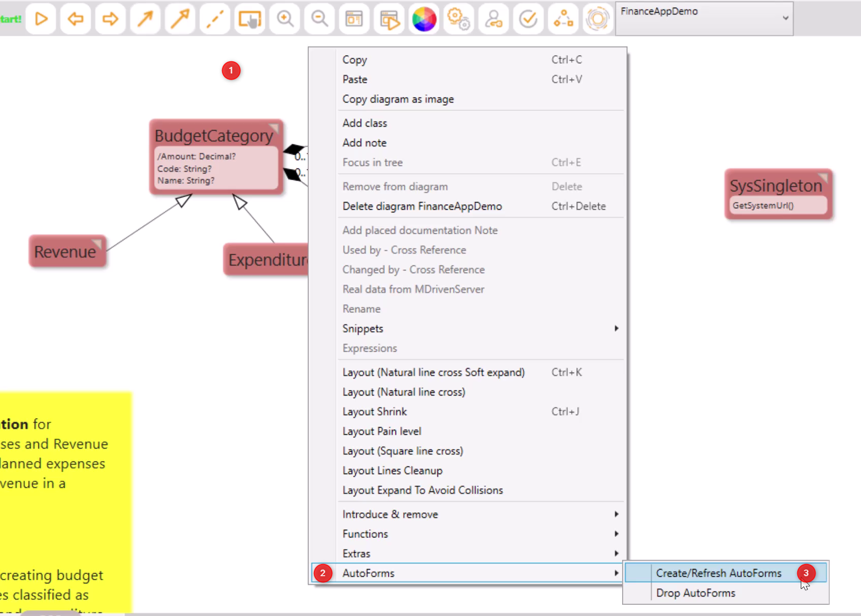Select Delete diagram FinanceAppDemo

coord(467,206)
